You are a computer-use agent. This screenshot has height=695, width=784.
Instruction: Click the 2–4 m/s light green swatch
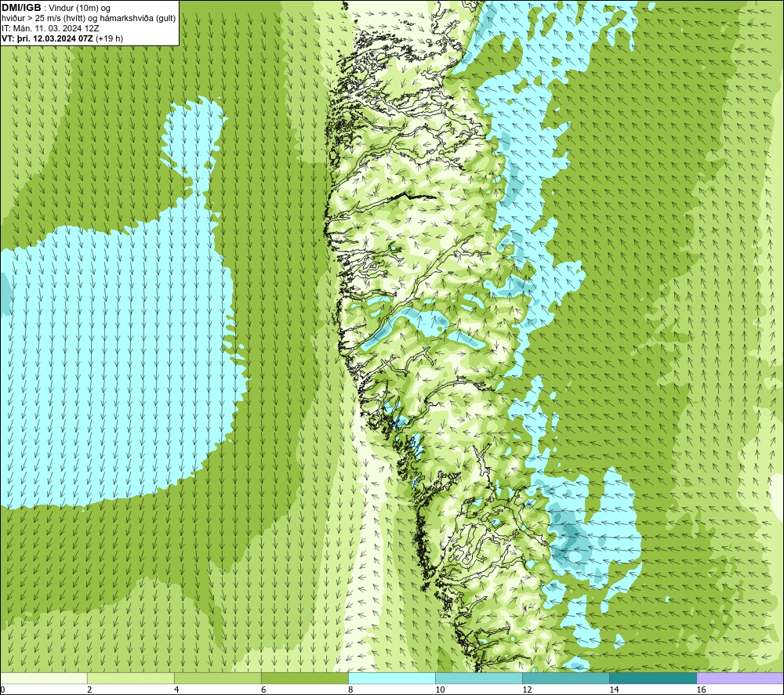pos(130,678)
